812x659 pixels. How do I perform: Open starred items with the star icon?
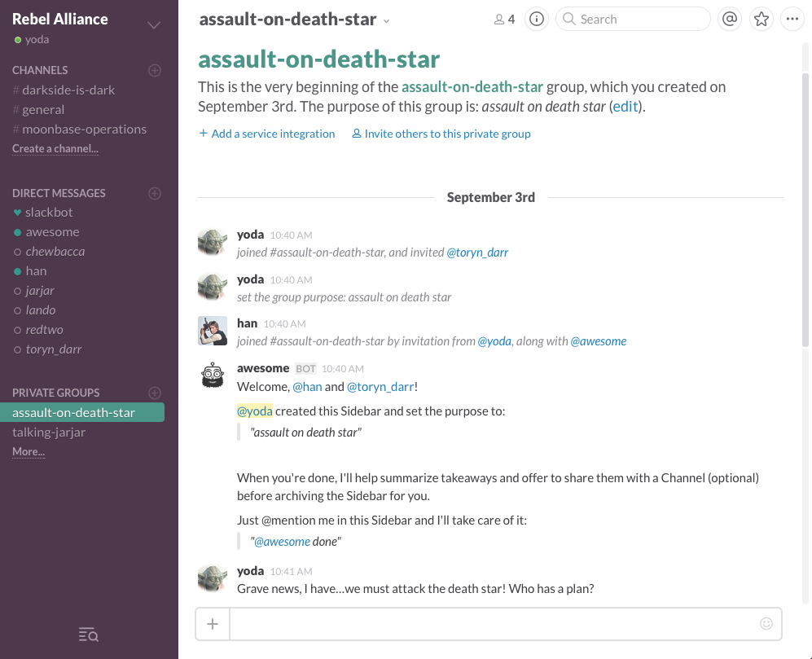point(762,20)
